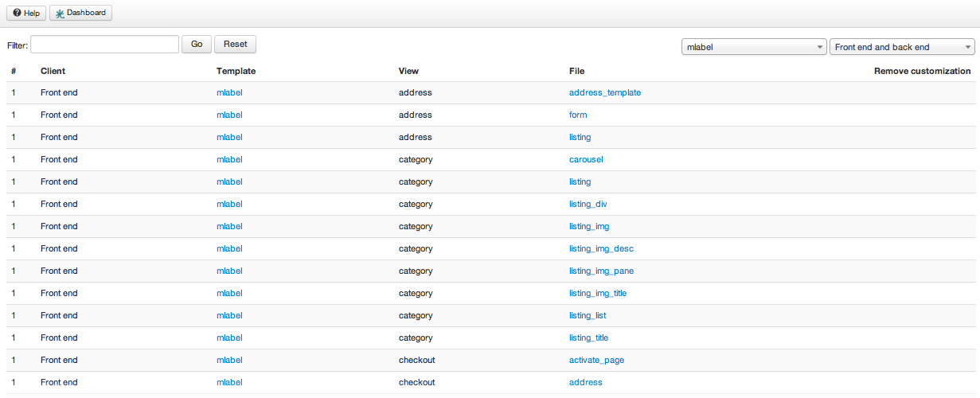Open the Dashboard toolbar button
This screenshot has width=980, height=398.
tap(80, 13)
